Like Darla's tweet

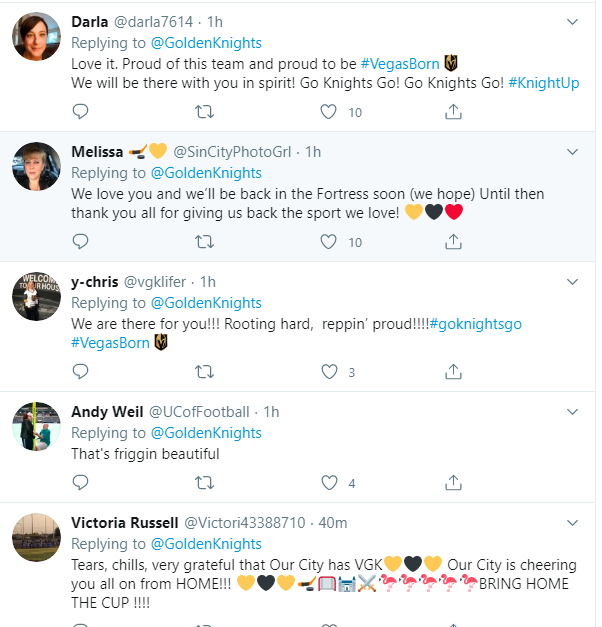[329, 112]
